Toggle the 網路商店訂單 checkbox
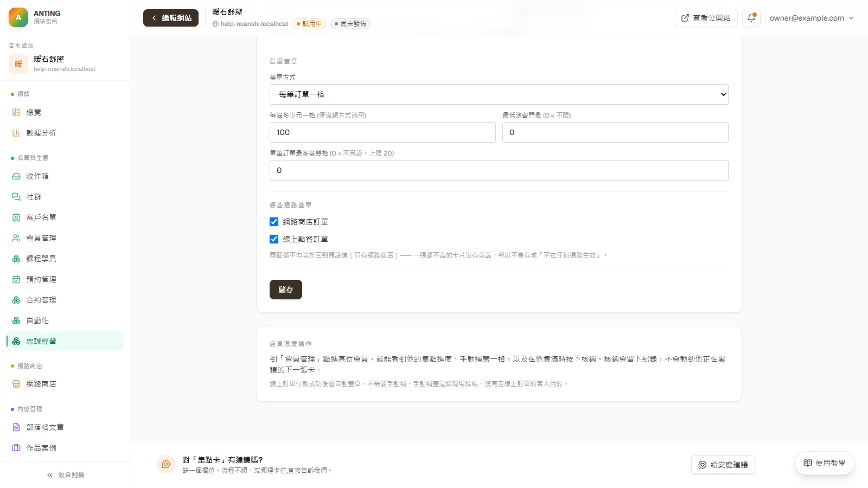 274,222
